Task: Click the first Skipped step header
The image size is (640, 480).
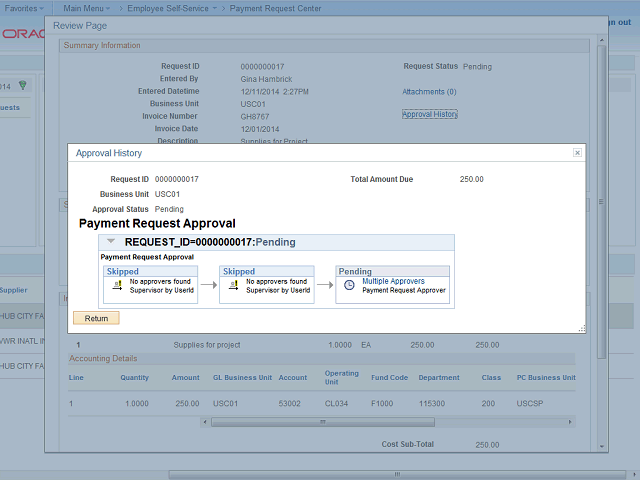Action: pos(124,271)
